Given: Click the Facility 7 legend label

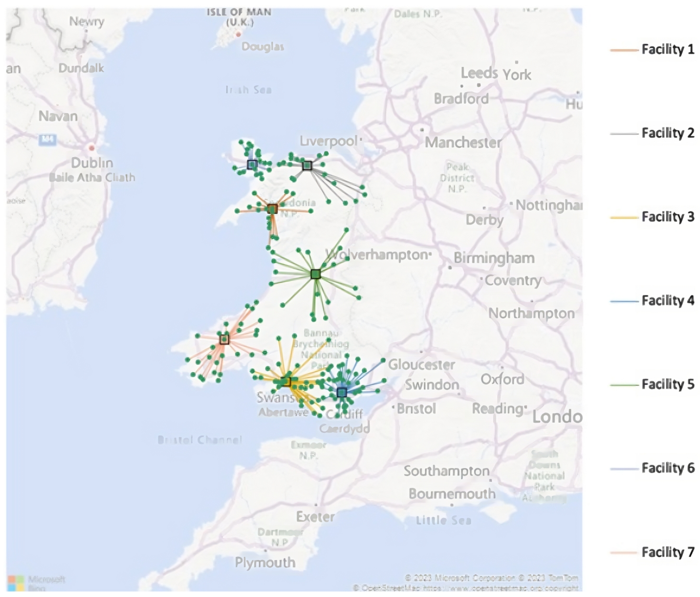Looking at the screenshot, I should (667, 552).
